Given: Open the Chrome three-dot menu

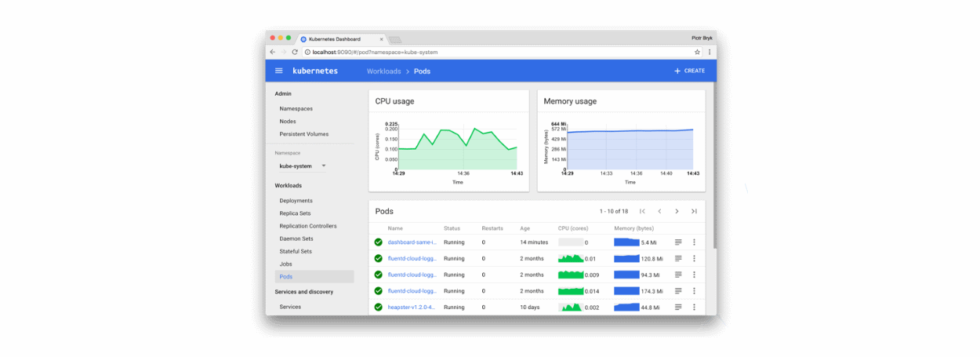Looking at the screenshot, I should [710, 52].
